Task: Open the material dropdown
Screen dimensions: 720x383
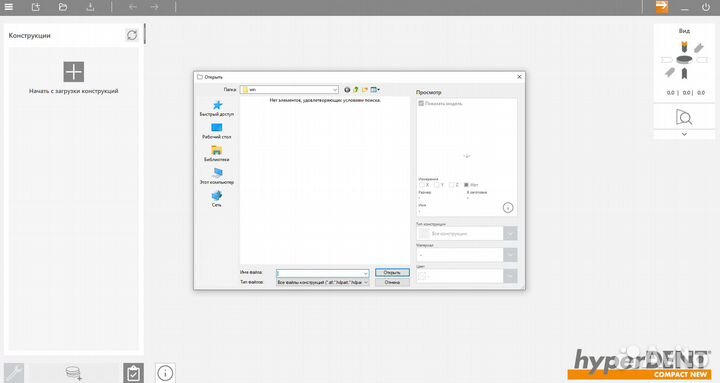Action: (510, 254)
